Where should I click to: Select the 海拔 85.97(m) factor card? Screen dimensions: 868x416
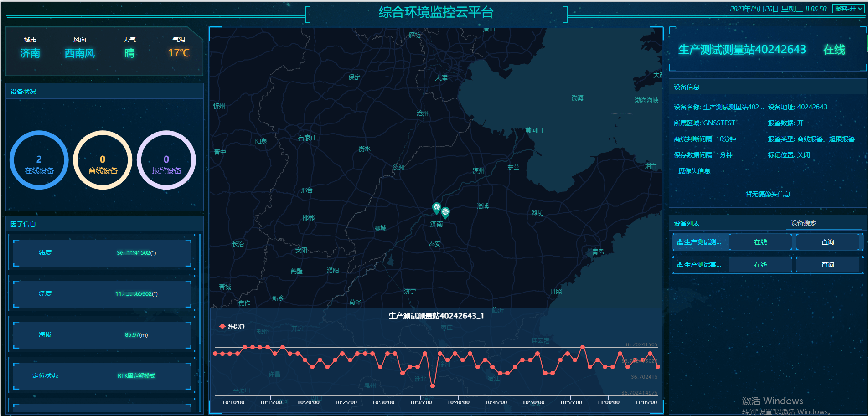tap(102, 334)
